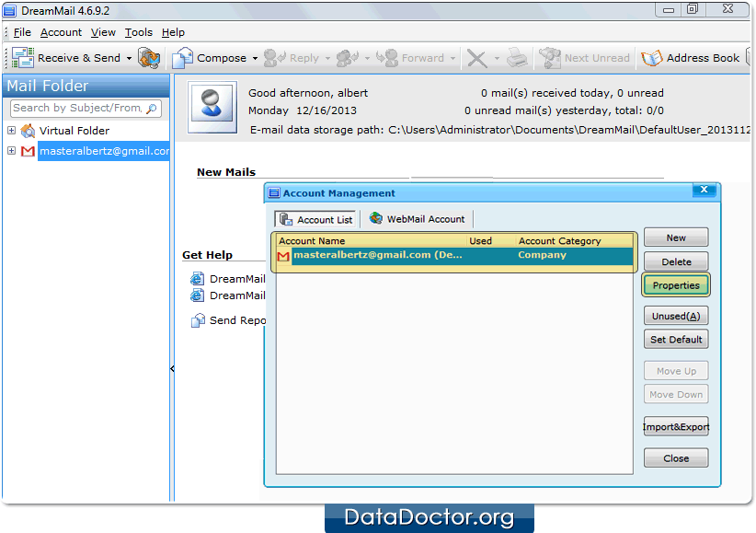Viewport: 756px width, 533px height.
Task: Expand the Virtual Folder tree node
Action: tap(12, 131)
